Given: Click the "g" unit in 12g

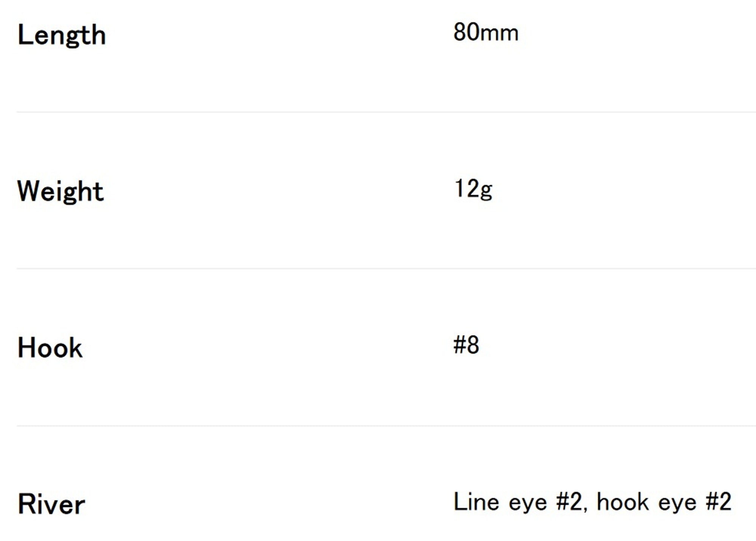Looking at the screenshot, I should click(x=486, y=191).
